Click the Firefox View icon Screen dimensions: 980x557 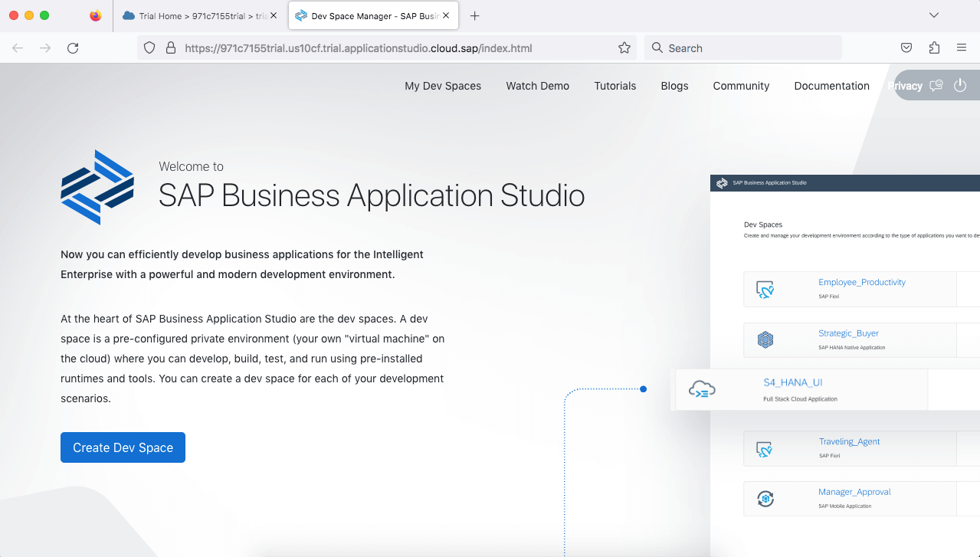point(95,15)
